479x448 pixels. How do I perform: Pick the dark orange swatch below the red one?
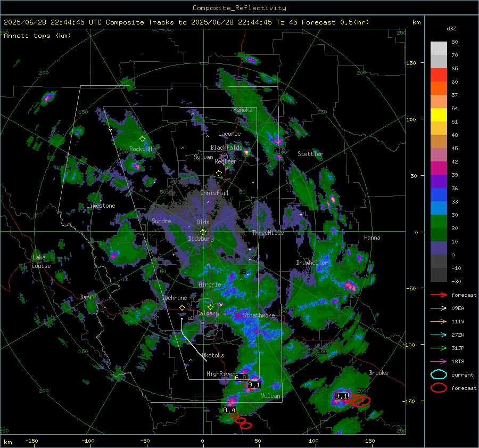point(439,88)
